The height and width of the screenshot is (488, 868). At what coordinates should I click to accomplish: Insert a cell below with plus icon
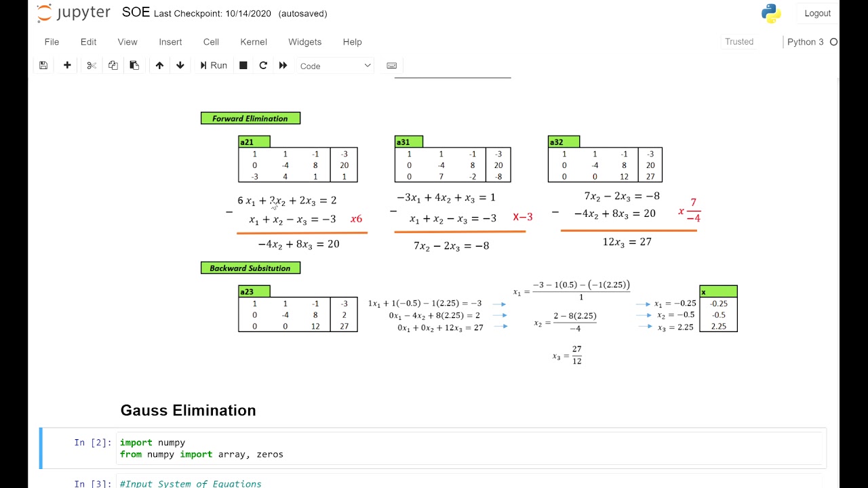(x=67, y=66)
